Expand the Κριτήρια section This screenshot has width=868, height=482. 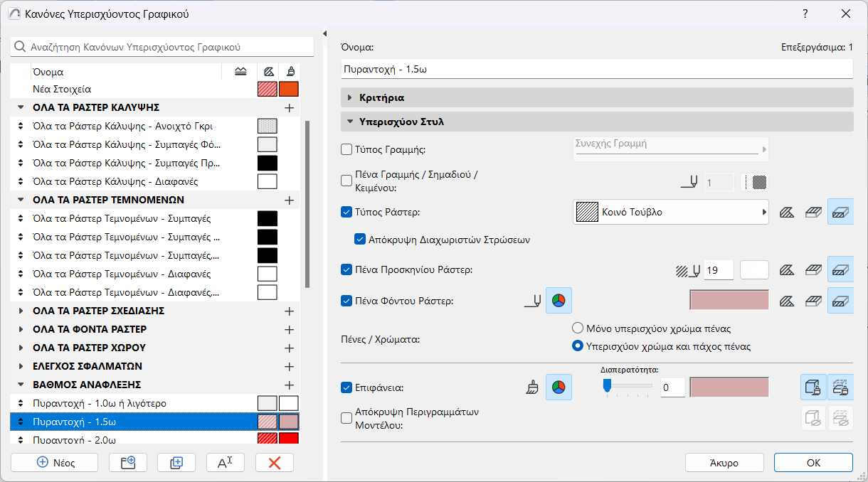tap(350, 97)
